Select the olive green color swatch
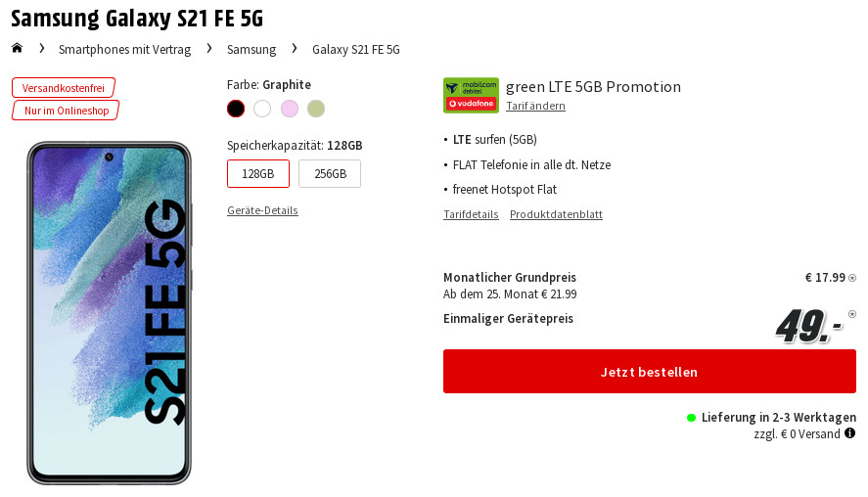Image resolution: width=868 pixels, height=497 pixels. (316, 109)
